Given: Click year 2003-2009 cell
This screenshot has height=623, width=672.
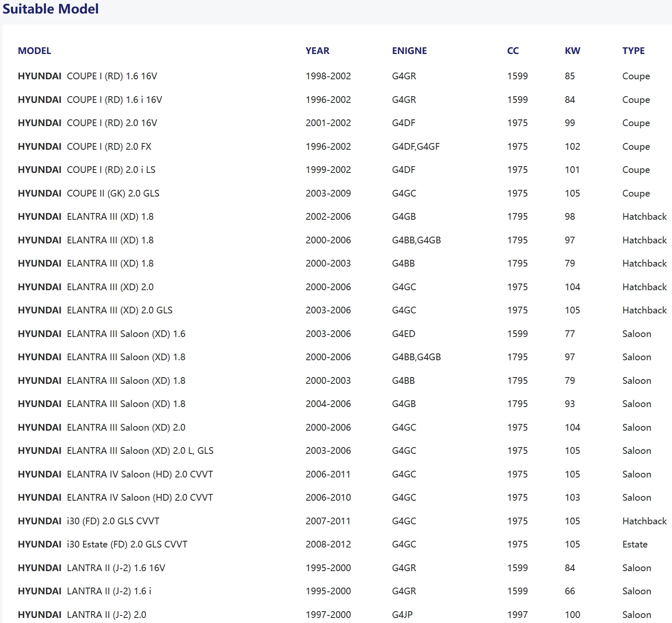Looking at the screenshot, I should pos(328,193).
